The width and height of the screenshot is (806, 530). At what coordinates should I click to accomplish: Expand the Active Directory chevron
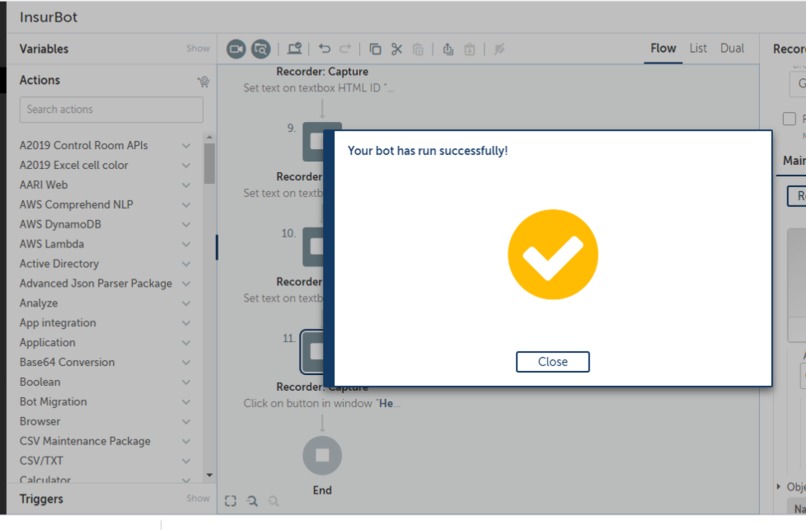(x=186, y=264)
